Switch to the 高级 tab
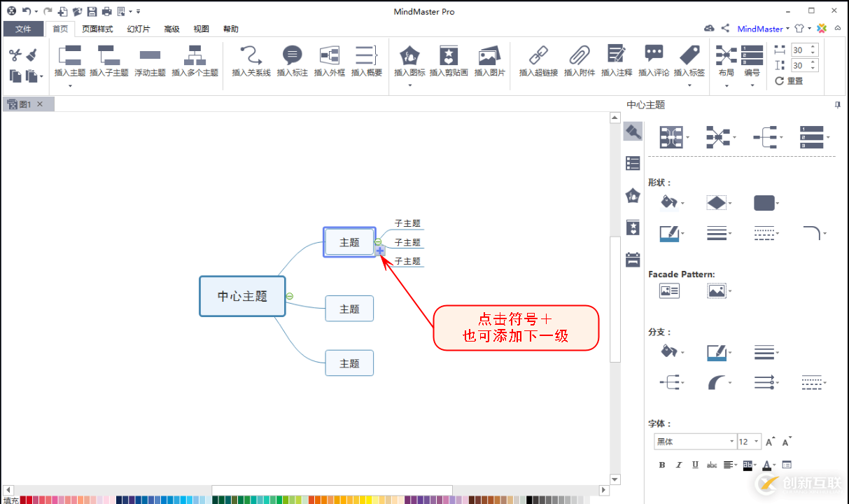 [172, 29]
